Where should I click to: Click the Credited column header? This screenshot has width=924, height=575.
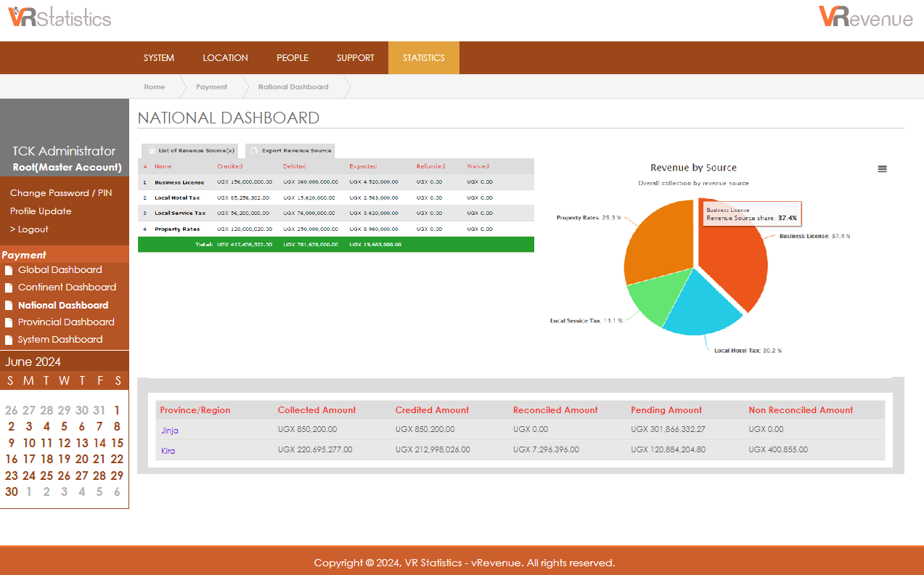click(x=230, y=166)
